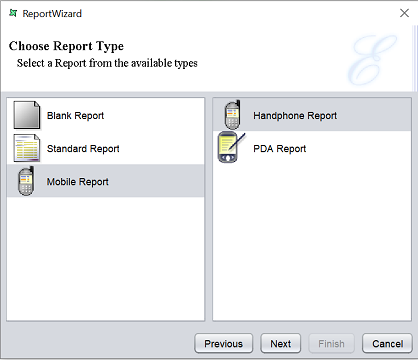
Task: Click the PDA Report stylus icon
Action: tap(231, 147)
